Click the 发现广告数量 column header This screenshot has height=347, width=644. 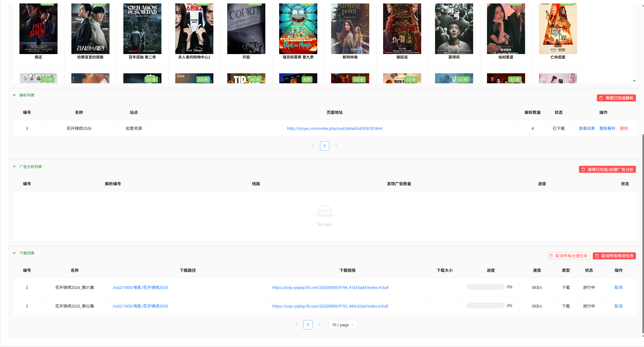coord(399,184)
